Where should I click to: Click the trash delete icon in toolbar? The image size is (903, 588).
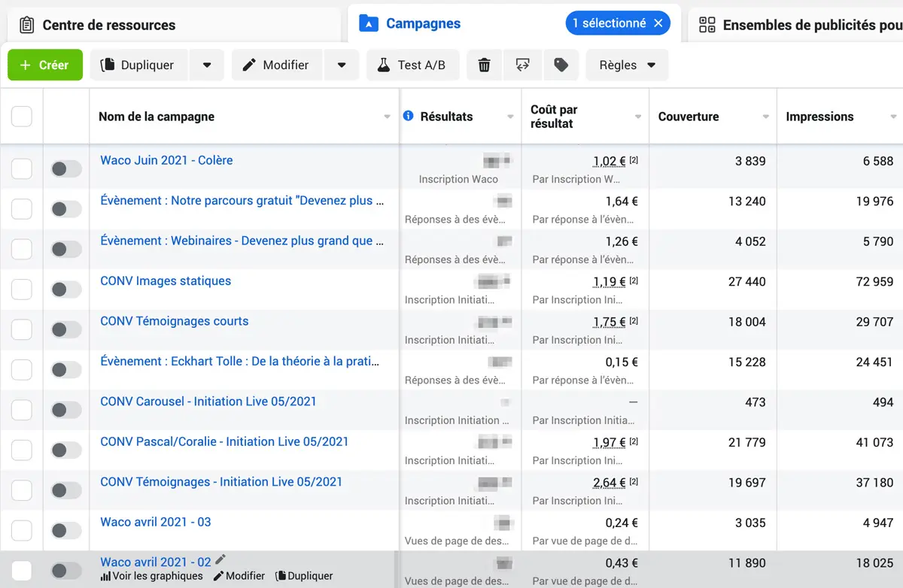click(x=485, y=65)
